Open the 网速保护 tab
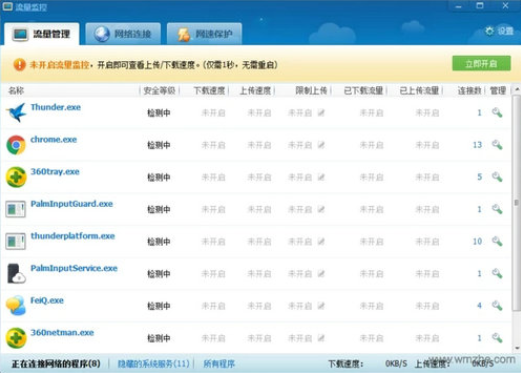Image resolution: width=521 pixels, height=373 pixels. pos(204,34)
